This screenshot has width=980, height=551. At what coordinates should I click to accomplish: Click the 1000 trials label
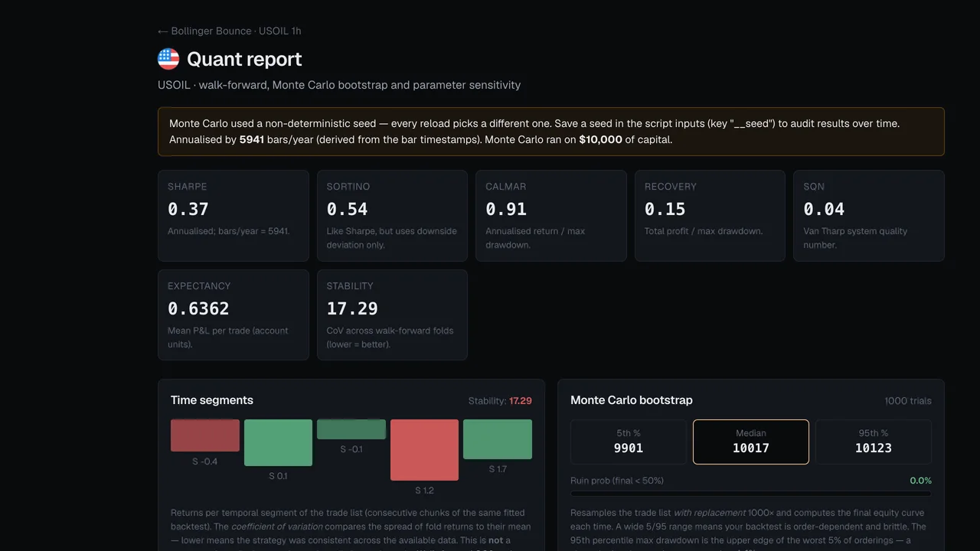coord(908,401)
